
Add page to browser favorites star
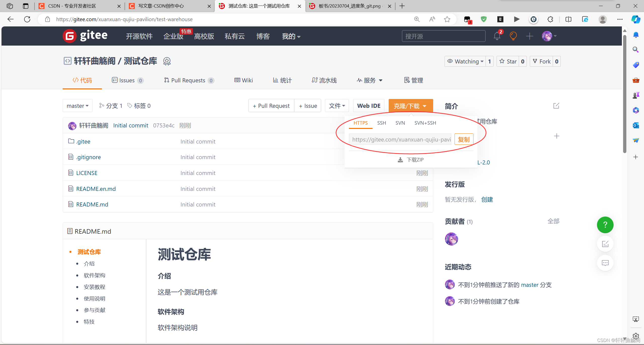(x=447, y=19)
